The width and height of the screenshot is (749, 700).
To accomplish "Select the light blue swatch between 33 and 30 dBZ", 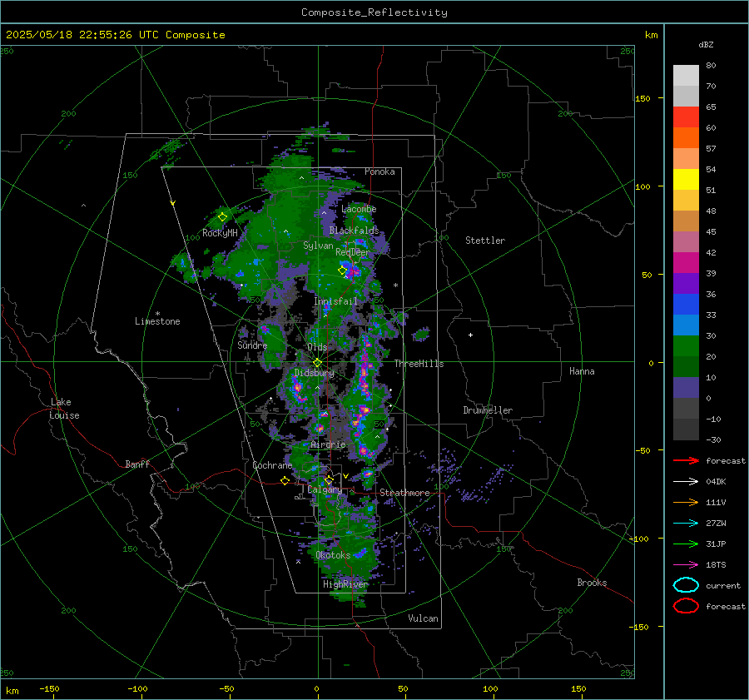I will [x=686, y=325].
